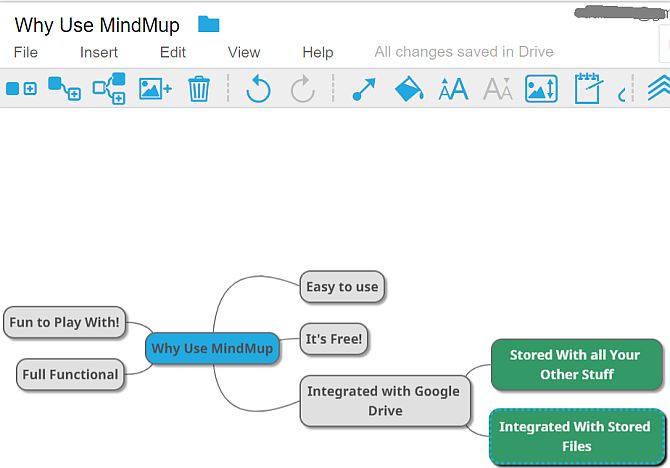Delete node with trash icon
The image size is (670, 468).
pos(199,88)
